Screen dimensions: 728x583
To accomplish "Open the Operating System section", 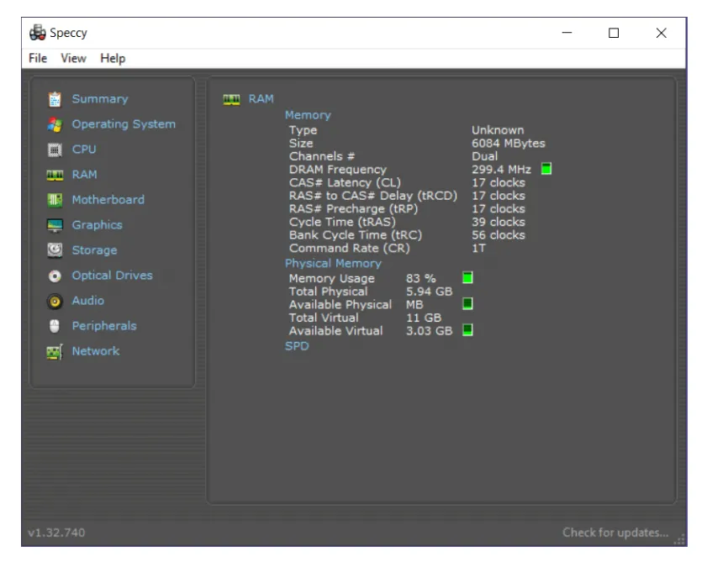I will [124, 124].
